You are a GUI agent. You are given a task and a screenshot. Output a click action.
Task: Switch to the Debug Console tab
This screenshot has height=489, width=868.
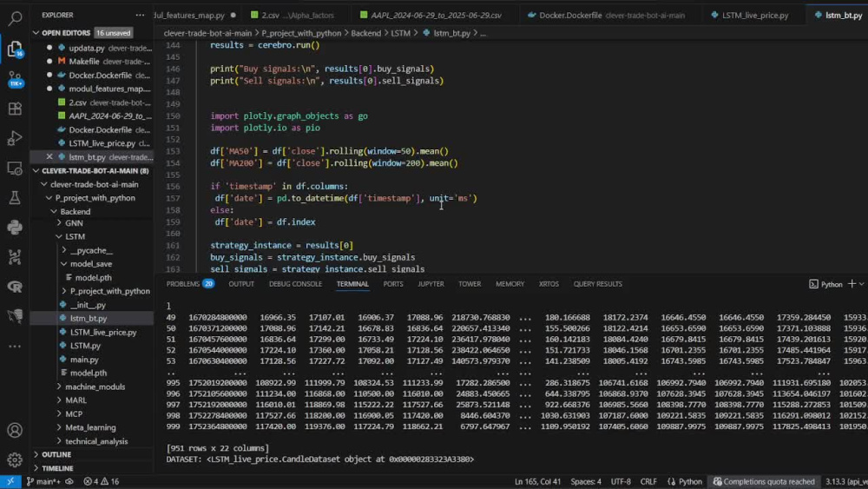pyautogui.click(x=295, y=284)
